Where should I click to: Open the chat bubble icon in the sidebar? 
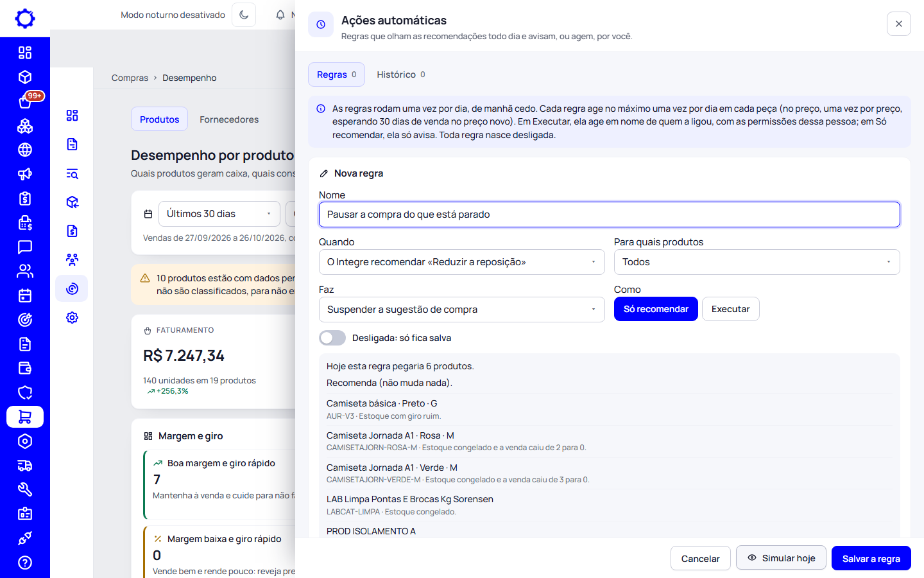(x=25, y=247)
